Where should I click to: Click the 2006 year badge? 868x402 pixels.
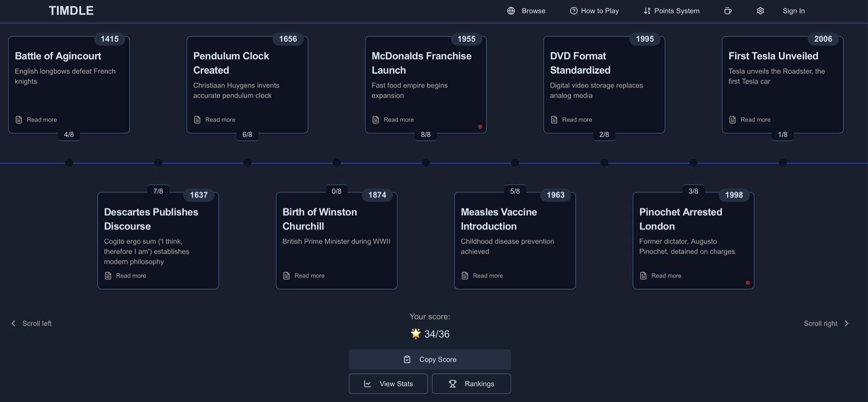point(823,39)
